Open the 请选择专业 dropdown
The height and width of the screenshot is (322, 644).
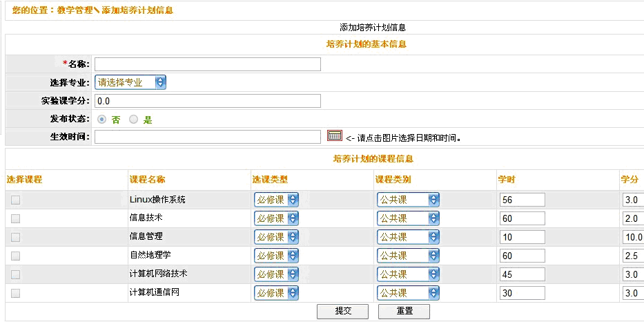tap(130, 82)
